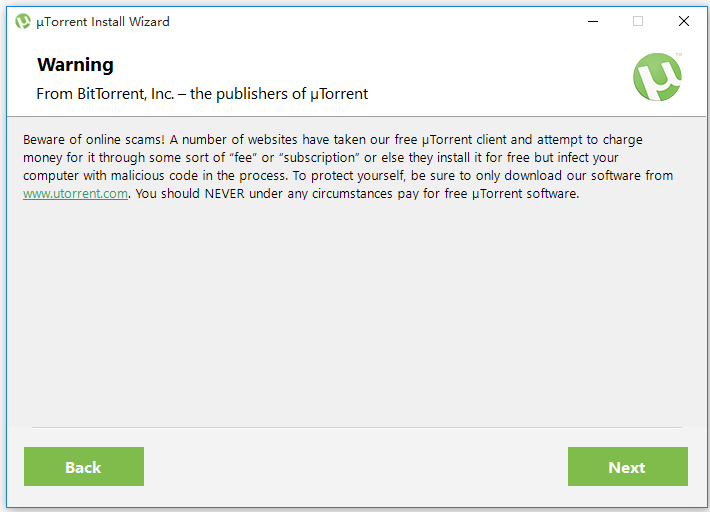The height and width of the screenshot is (512, 710).
Task: Select the bold "Warning" heading
Action: (x=75, y=65)
